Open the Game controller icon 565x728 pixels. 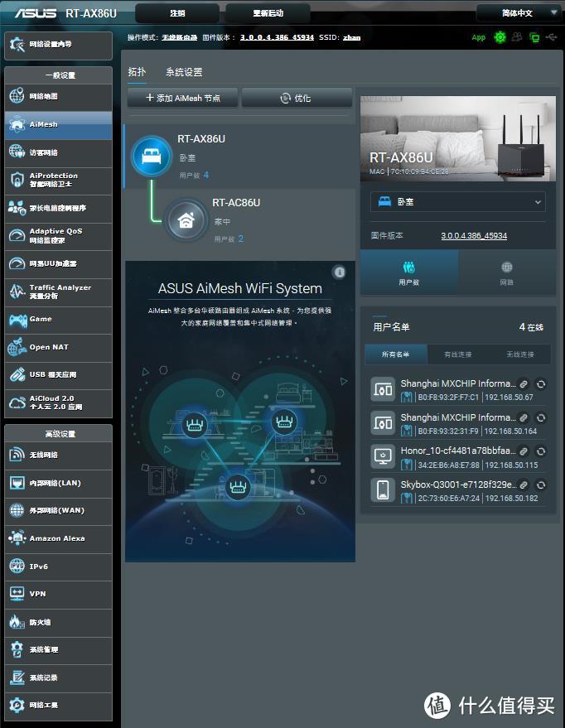coord(18,320)
